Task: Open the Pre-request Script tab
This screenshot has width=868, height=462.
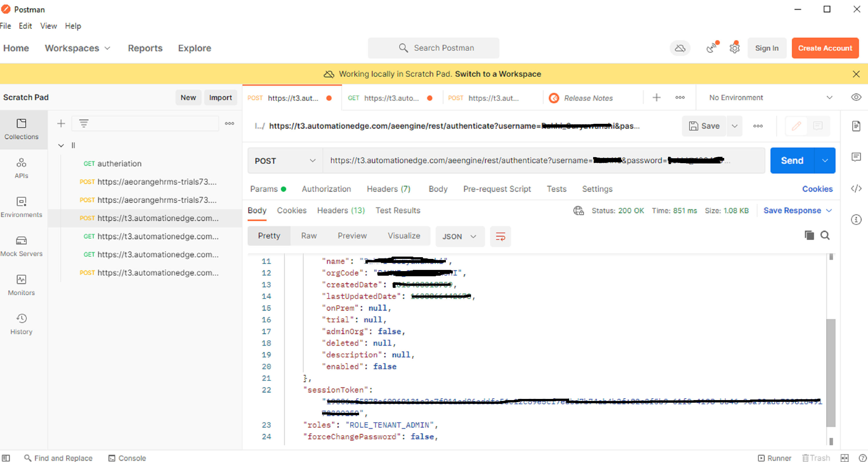Action: click(x=497, y=189)
